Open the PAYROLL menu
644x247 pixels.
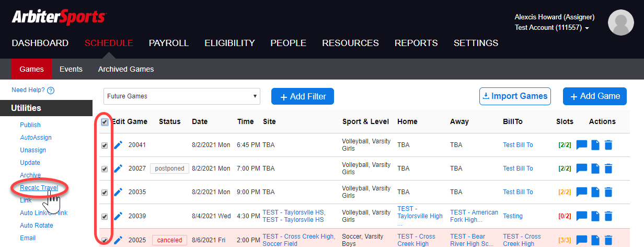[169, 43]
